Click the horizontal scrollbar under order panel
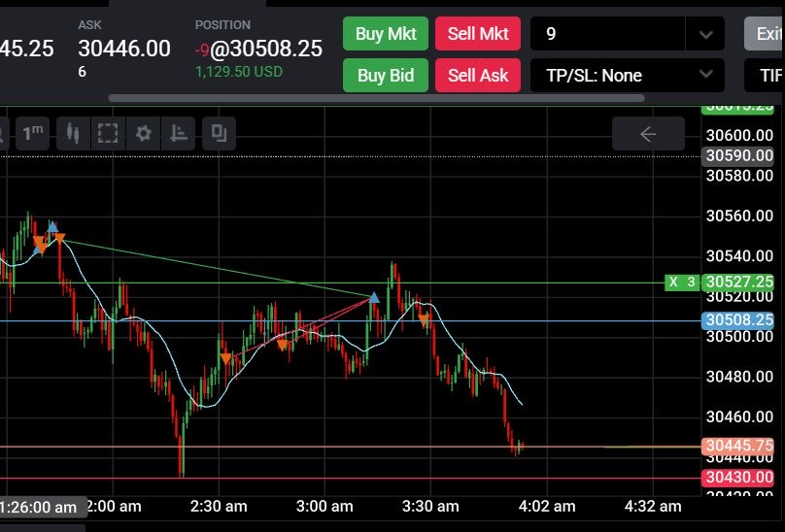Screen dimensions: 785x532 377,98
